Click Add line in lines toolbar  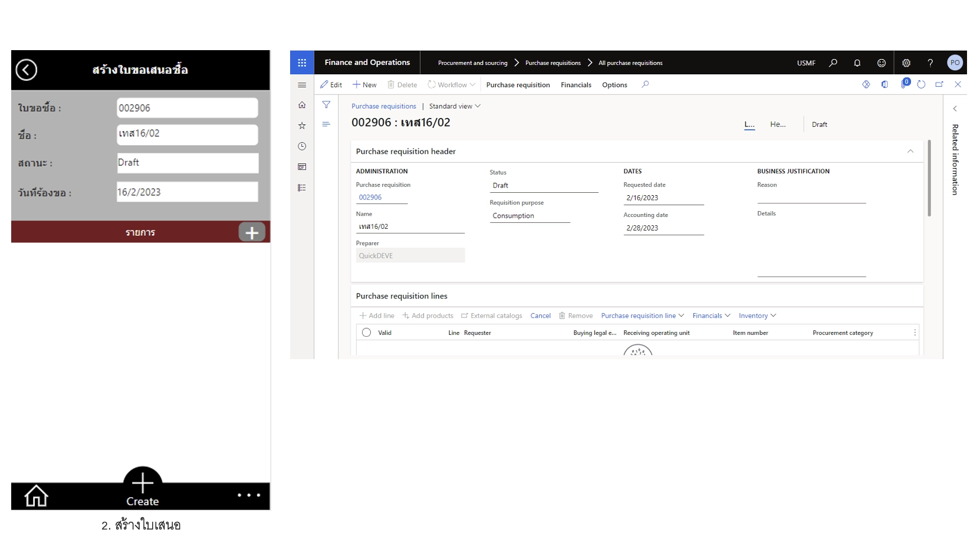(x=377, y=316)
